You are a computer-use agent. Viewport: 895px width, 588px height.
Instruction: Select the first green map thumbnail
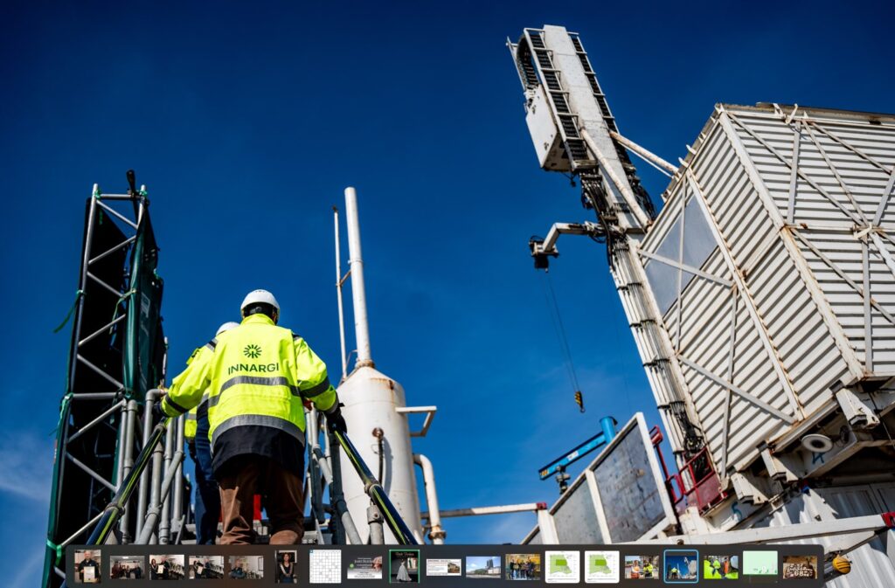tap(562, 566)
